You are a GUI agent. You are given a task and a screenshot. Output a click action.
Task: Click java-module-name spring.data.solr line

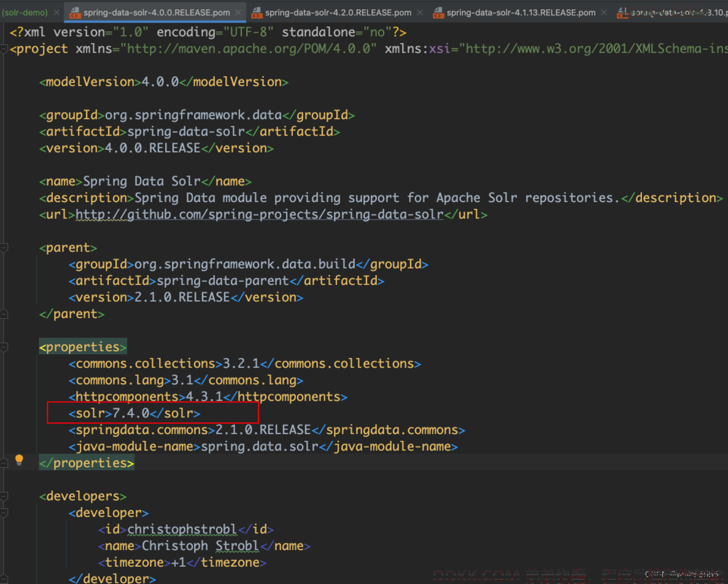tap(263, 446)
